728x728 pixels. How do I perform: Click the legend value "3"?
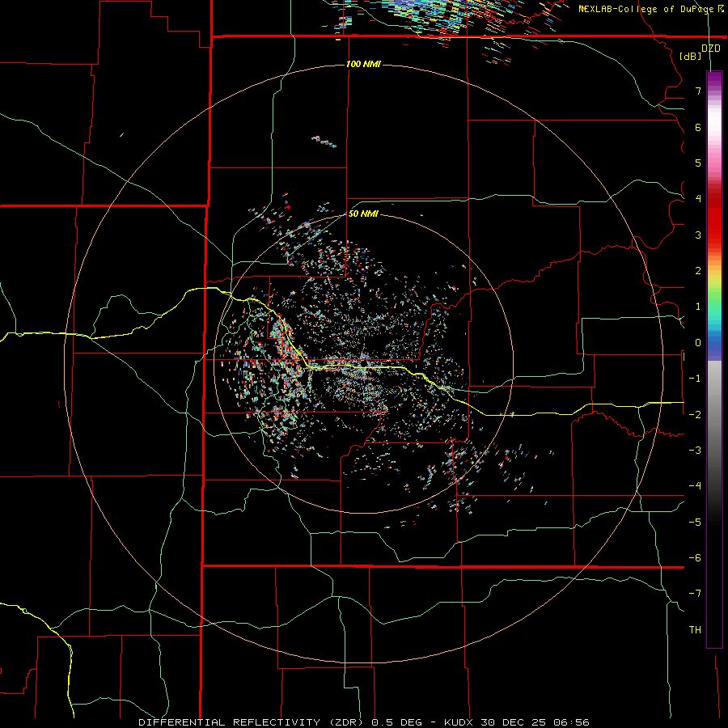(698, 235)
